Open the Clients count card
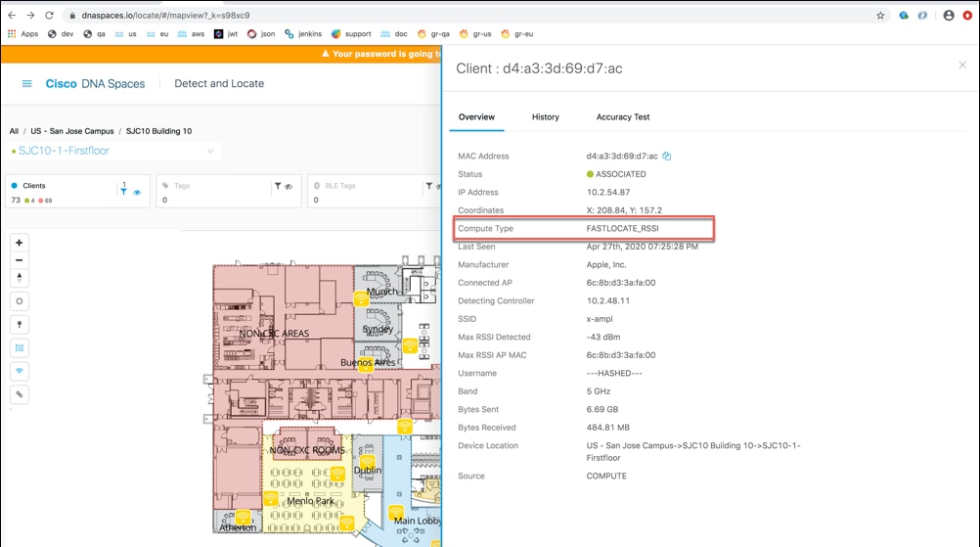The height and width of the screenshot is (547, 980). [x=77, y=191]
